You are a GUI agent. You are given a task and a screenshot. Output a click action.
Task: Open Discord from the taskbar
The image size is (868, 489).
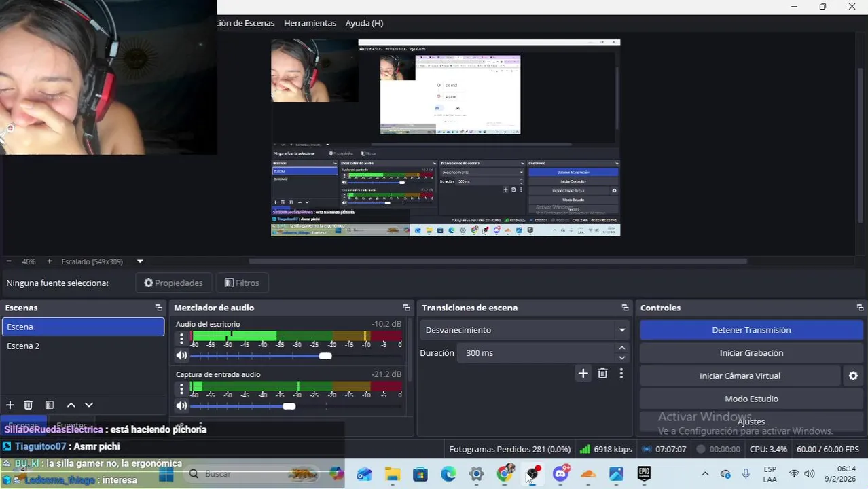point(560,473)
